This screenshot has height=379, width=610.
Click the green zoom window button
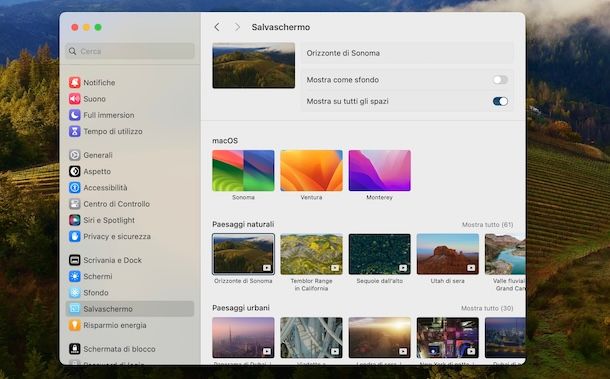(98, 27)
